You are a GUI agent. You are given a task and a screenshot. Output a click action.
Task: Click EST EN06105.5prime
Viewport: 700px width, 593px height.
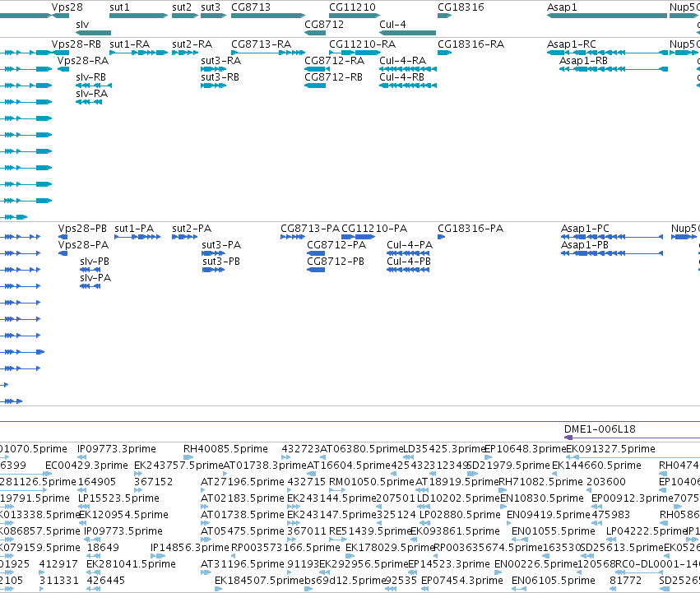(x=554, y=581)
